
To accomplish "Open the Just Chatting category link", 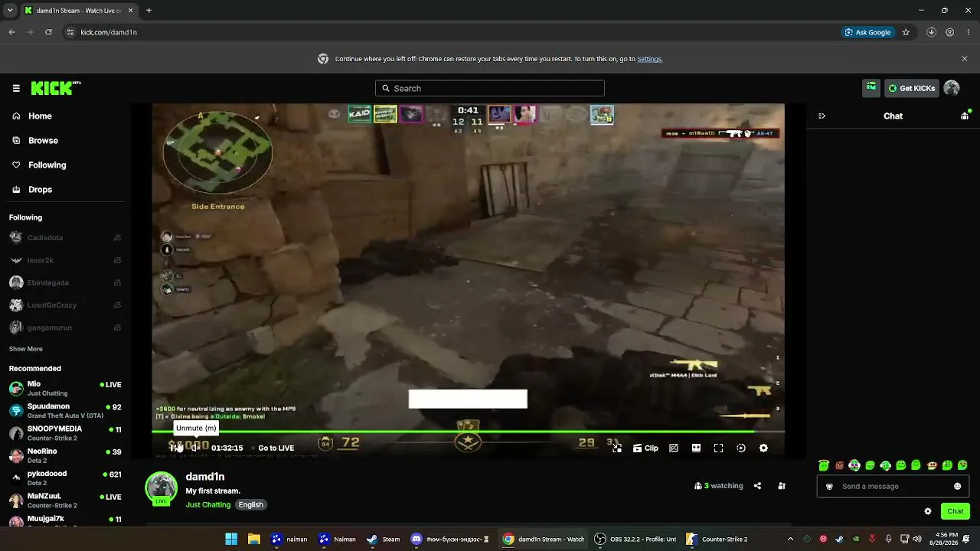I will 208,505.
